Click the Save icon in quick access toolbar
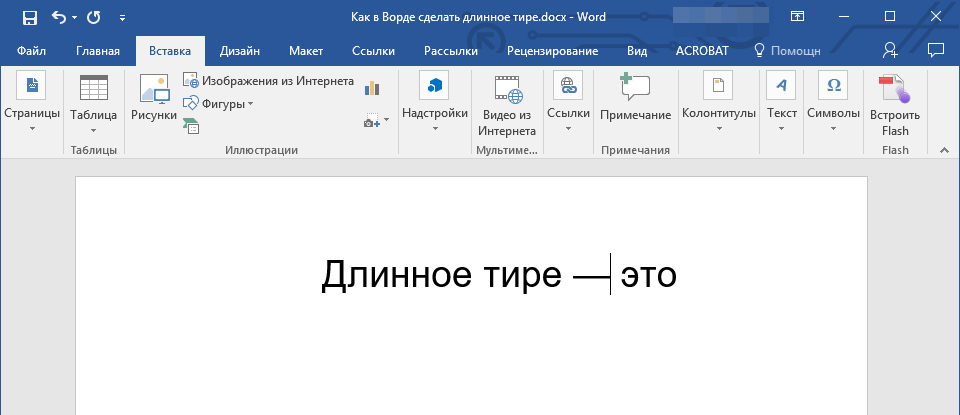This screenshot has height=415, width=960. [x=29, y=17]
